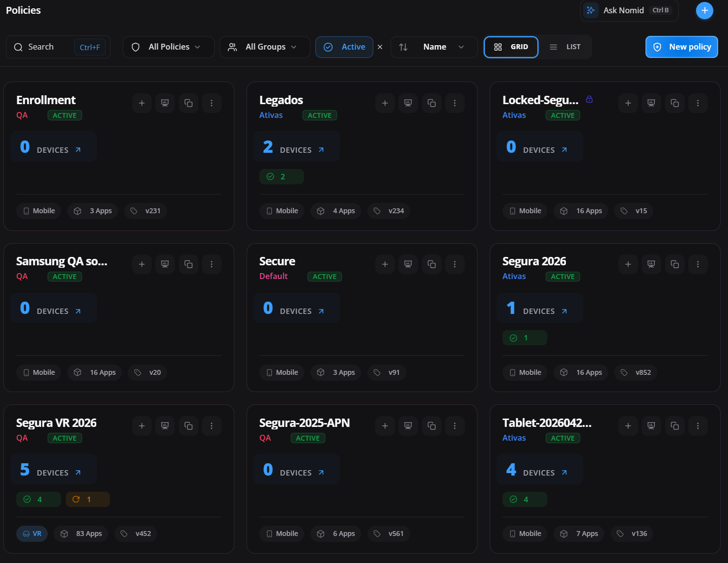Duplicate the Legados policy

pos(432,103)
